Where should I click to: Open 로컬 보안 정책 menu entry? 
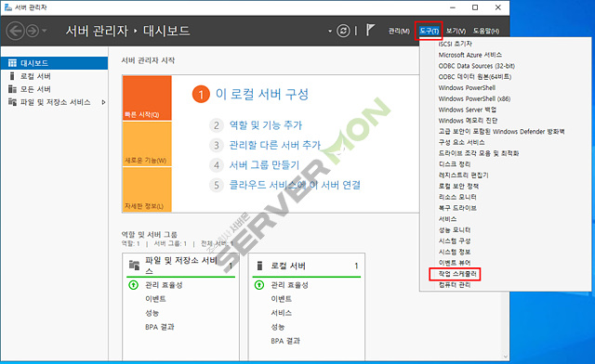pyautogui.click(x=458, y=186)
